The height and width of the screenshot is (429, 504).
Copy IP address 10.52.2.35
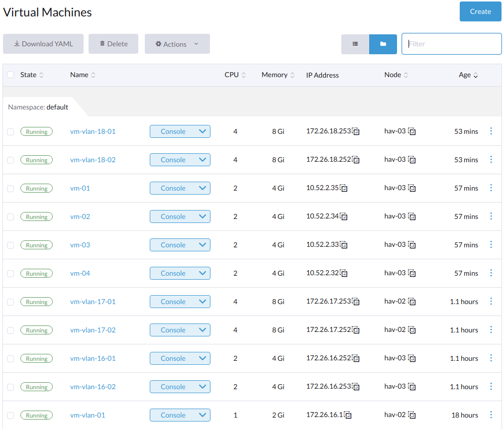[x=344, y=188]
